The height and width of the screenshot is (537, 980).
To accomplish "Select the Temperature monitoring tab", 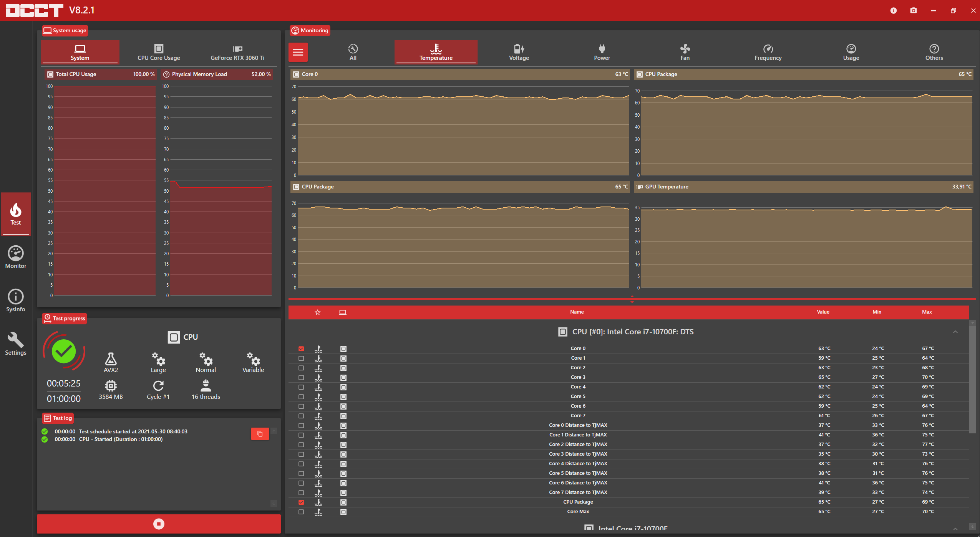I will tap(436, 52).
